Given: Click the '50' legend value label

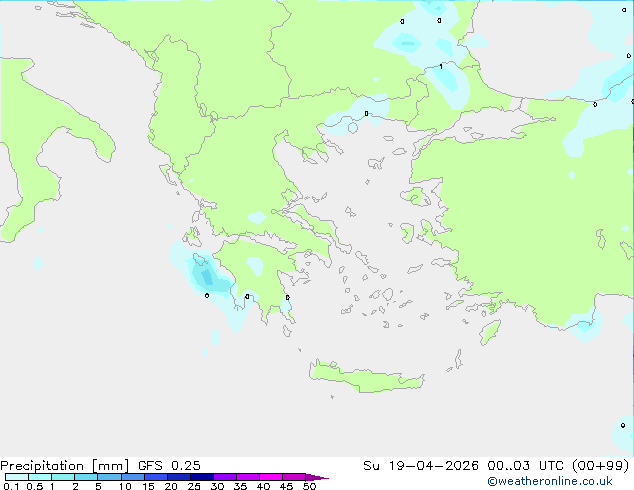Looking at the screenshot, I should point(309,486).
